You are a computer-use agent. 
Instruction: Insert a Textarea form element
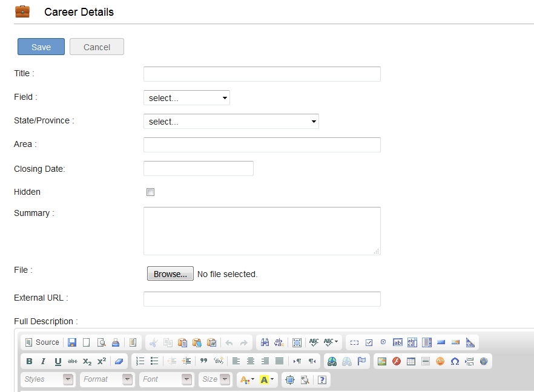tap(412, 342)
